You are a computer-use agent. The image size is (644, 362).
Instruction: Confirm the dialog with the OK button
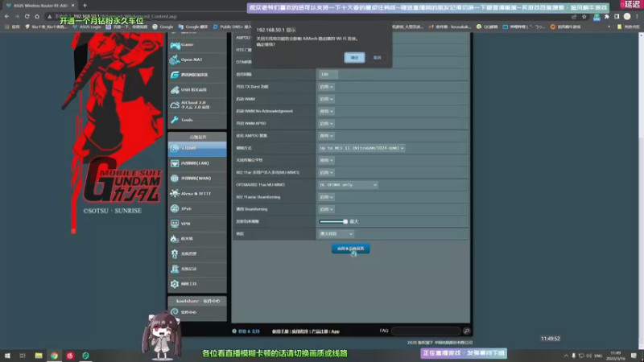click(x=354, y=58)
